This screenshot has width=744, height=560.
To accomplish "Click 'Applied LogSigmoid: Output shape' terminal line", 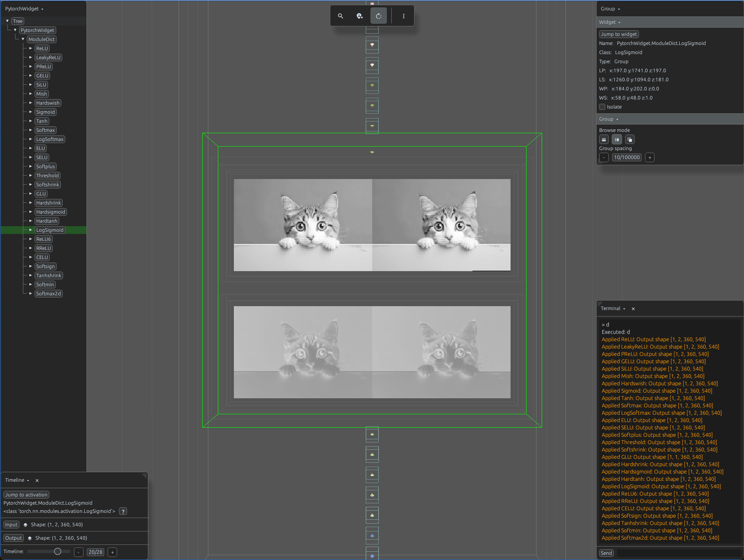I will click(661, 486).
